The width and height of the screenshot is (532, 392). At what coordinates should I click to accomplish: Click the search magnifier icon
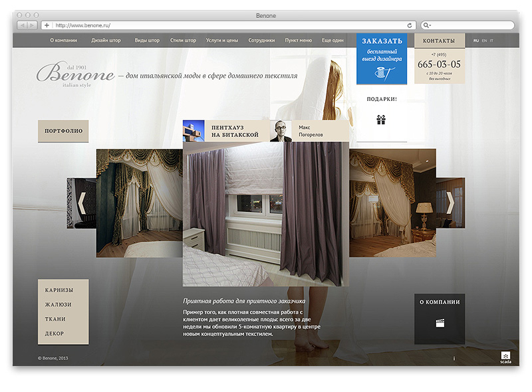click(x=426, y=25)
